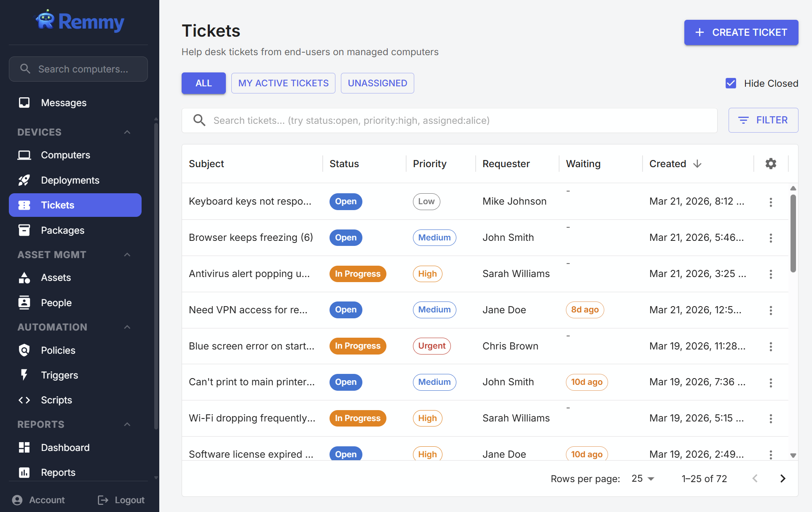Open the Packages box icon
Viewport: 812px width, 512px height.
point(24,230)
